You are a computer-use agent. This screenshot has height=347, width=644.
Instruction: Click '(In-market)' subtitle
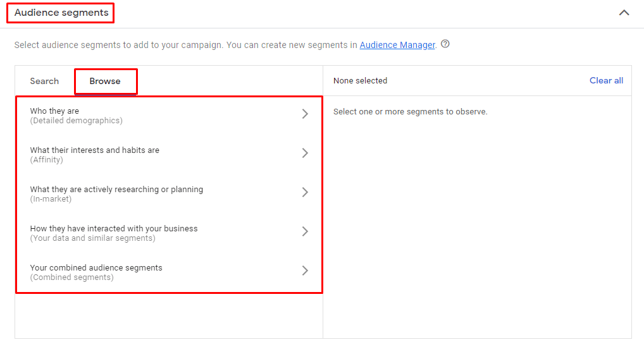pyautogui.click(x=51, y=199)
